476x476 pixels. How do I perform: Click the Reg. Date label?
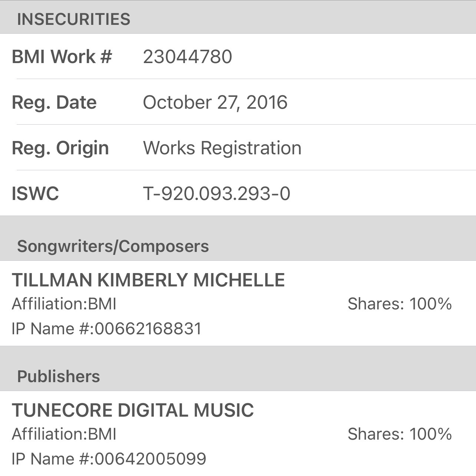54,102
